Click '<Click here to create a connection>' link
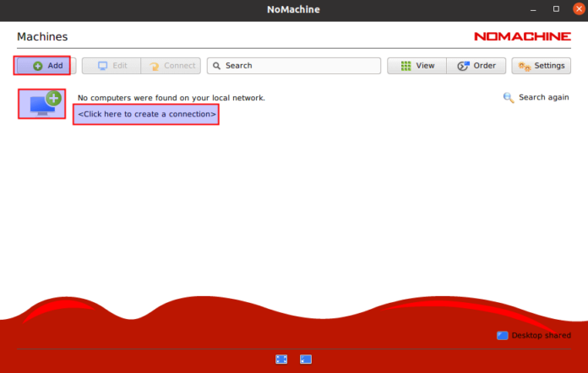The image size is (588, 373). coord(146,114)
